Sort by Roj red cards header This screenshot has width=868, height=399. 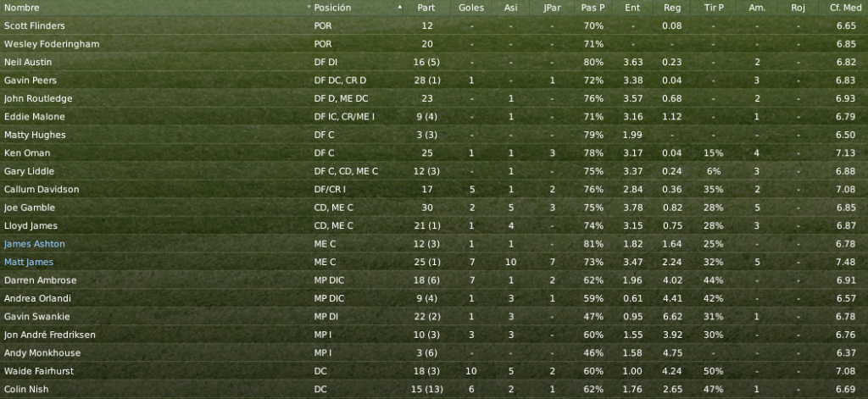pyautogui.click(x=798, y=8)
